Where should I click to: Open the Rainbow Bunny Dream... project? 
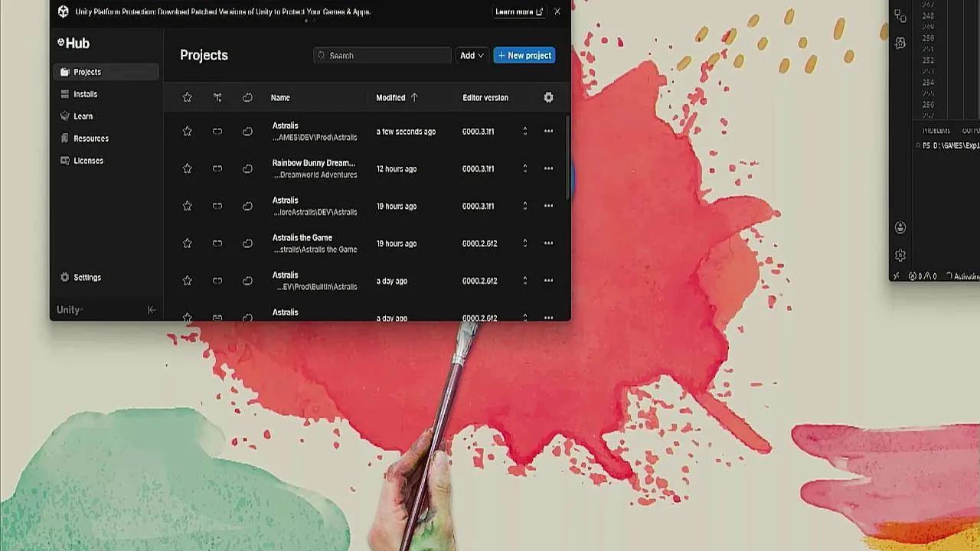coord(314,163)
